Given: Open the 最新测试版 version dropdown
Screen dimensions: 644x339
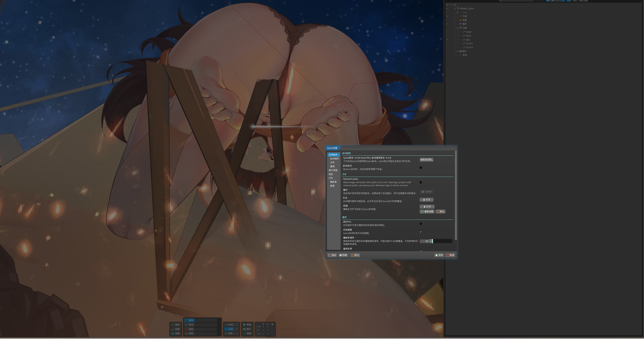Looking at the screenshot, I should 426,160.
